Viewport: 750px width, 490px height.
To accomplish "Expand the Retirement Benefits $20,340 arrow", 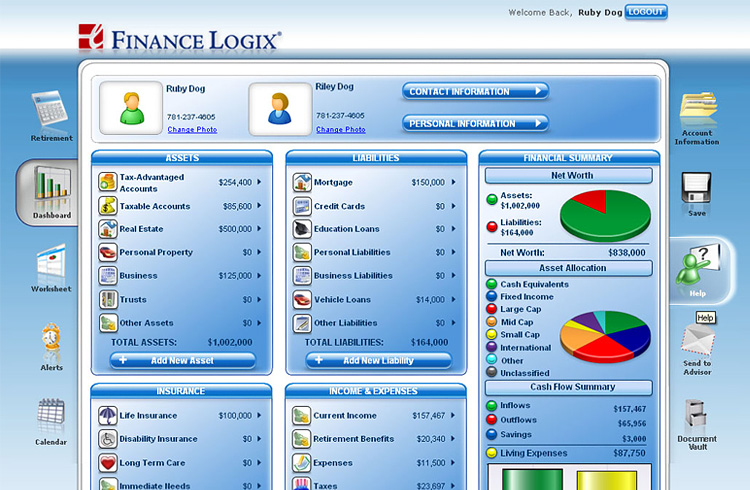I will [x=453, y=439].
